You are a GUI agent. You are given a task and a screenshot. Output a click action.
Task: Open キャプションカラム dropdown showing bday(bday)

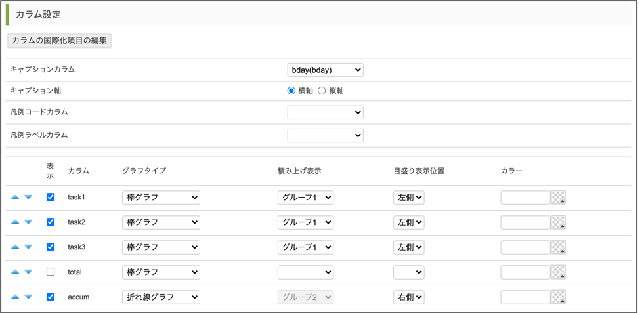pyautogui.click(x=325, y=70)
